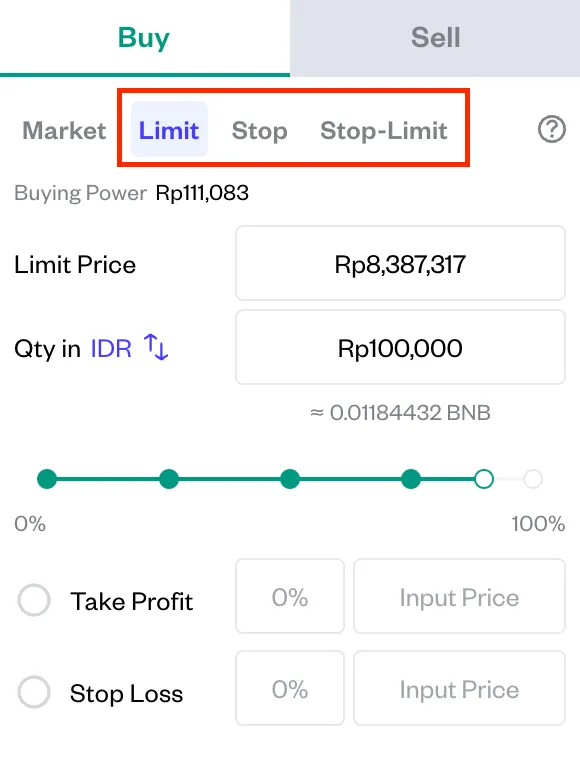The image size is (580, 783).
Task: Edit the Qty in IDR amount field
Action: [400, 348]
